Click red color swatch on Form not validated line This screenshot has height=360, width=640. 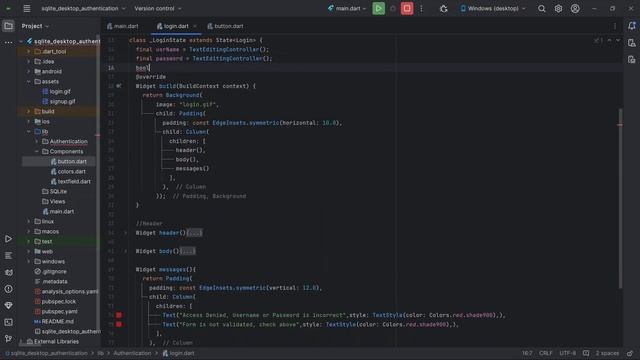coord(119,324)
